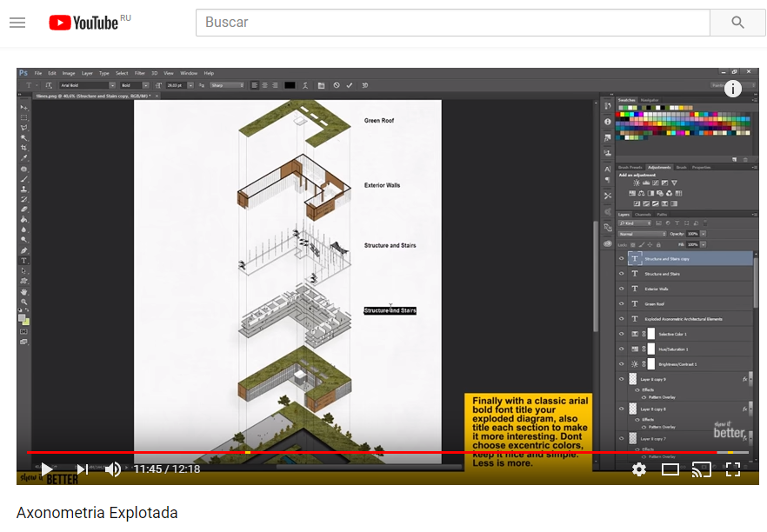Cast video to a TV

[x=702, y=470]
